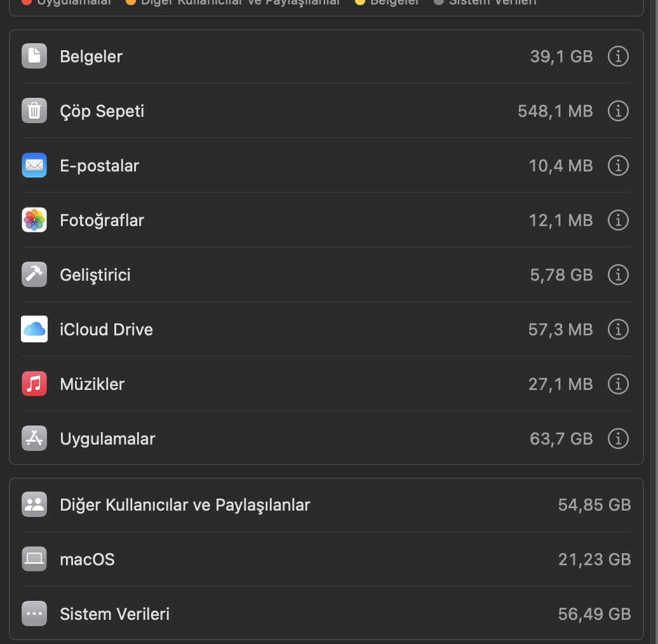The height and width of the screenshot is (644, 658).
Task: Show iCloud Drive info
Action: point(618,330)
